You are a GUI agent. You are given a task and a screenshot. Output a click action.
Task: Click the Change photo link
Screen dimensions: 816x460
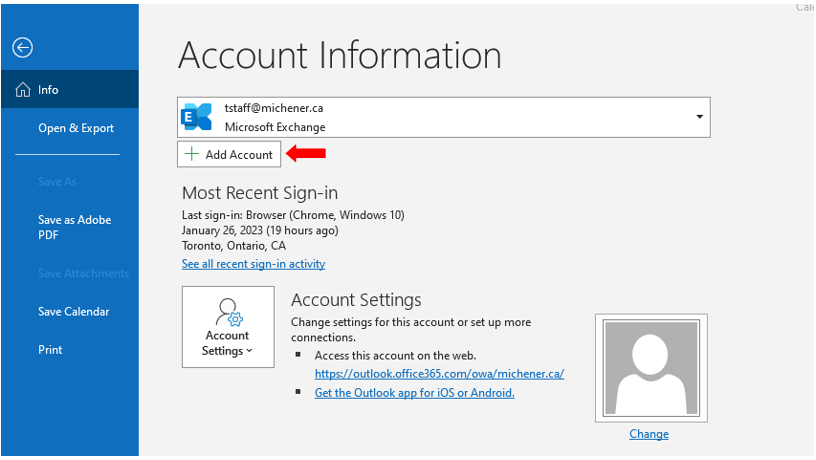point(648,434)
